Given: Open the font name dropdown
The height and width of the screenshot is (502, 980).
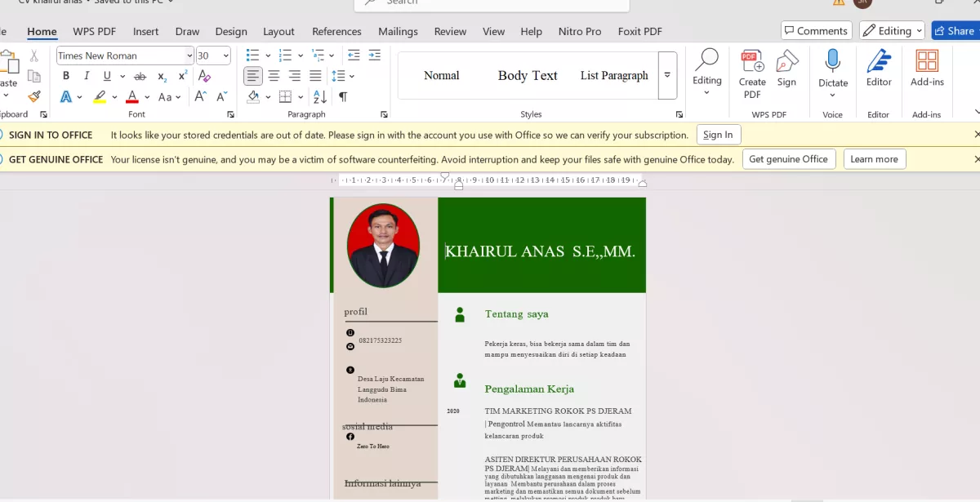Looking at the screenshot, I should tap(189, 56).
